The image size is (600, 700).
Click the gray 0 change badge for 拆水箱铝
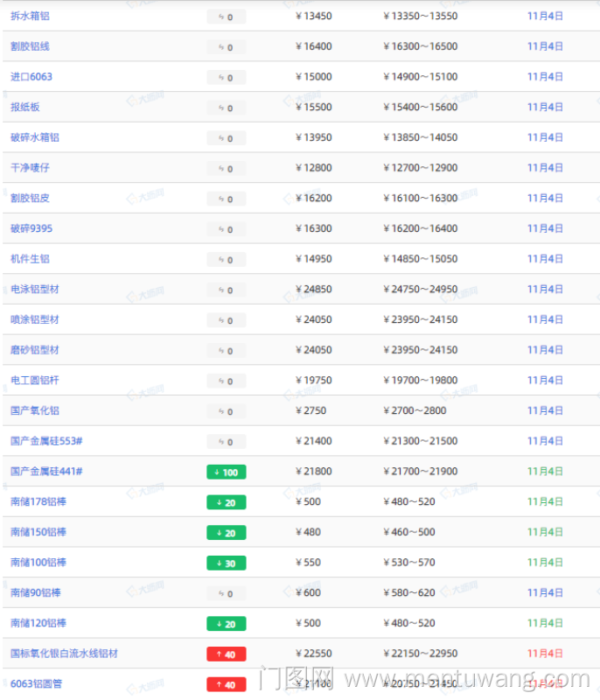pyautogui.click(x=226, y=17)
